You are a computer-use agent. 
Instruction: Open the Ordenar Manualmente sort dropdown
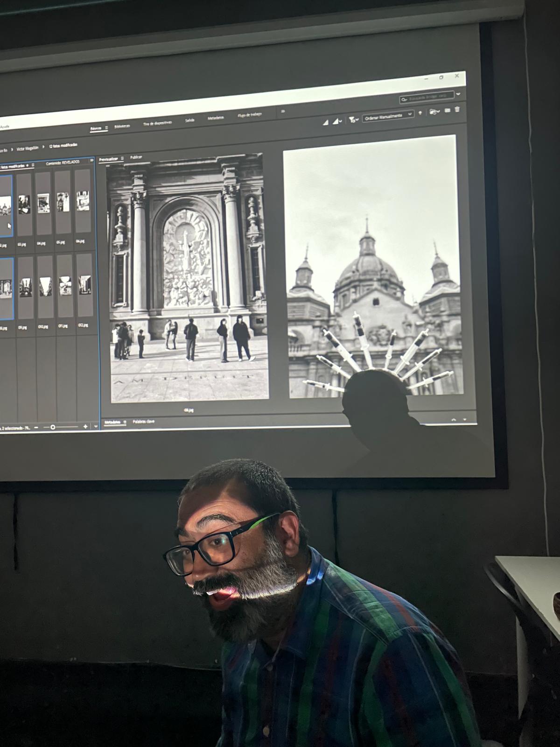(x=388, y=115)
